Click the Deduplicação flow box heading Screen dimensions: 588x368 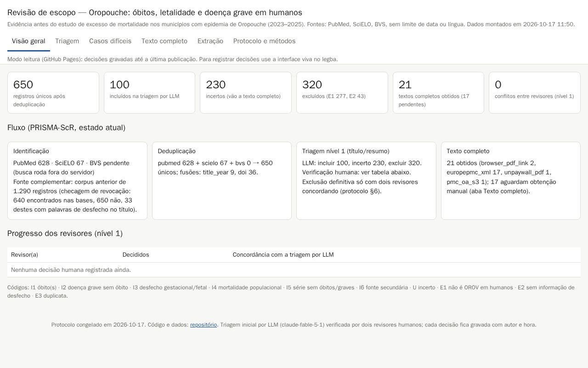coord(177,151)
